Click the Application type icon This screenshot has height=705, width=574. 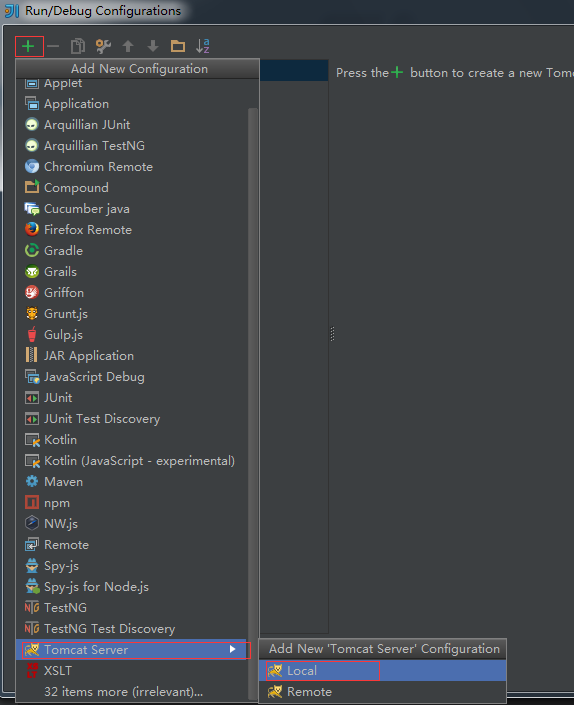coord(31,104)
